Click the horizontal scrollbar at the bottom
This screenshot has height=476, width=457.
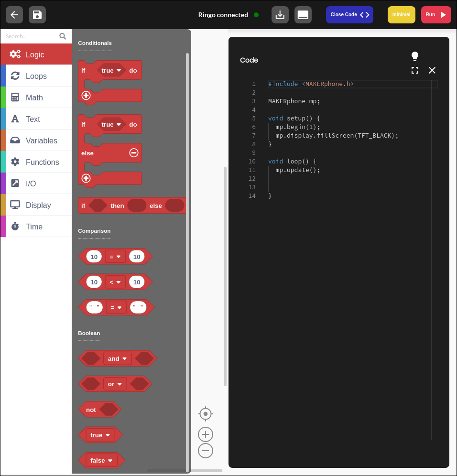click(x=185, y=471)
